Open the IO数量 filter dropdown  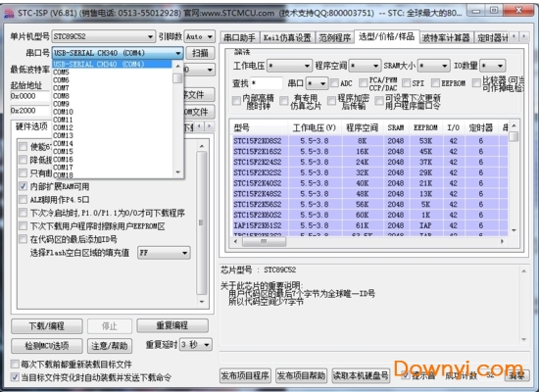493,66
